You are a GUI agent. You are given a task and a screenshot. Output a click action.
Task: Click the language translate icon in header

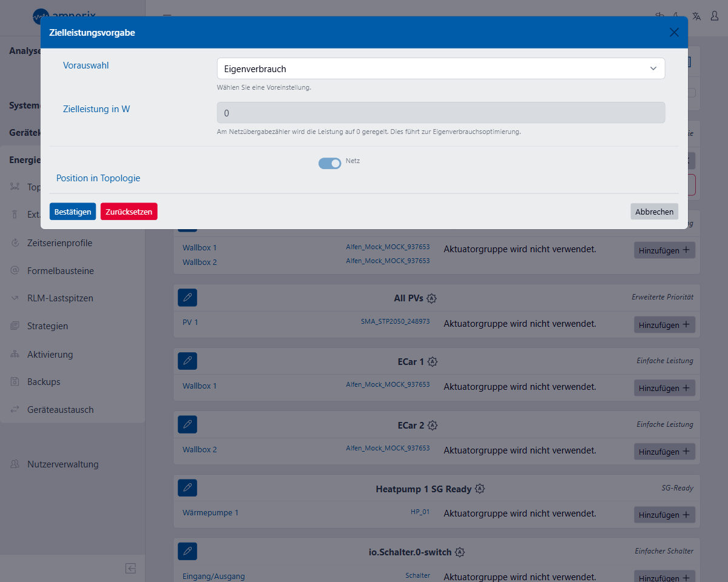click(696, 16)
